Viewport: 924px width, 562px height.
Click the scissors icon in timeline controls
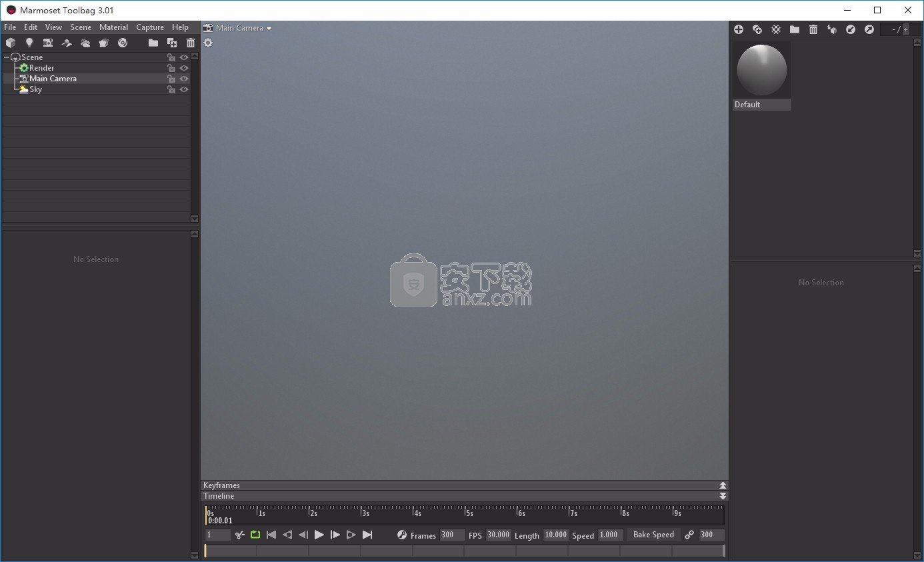[x=240, y=535]
